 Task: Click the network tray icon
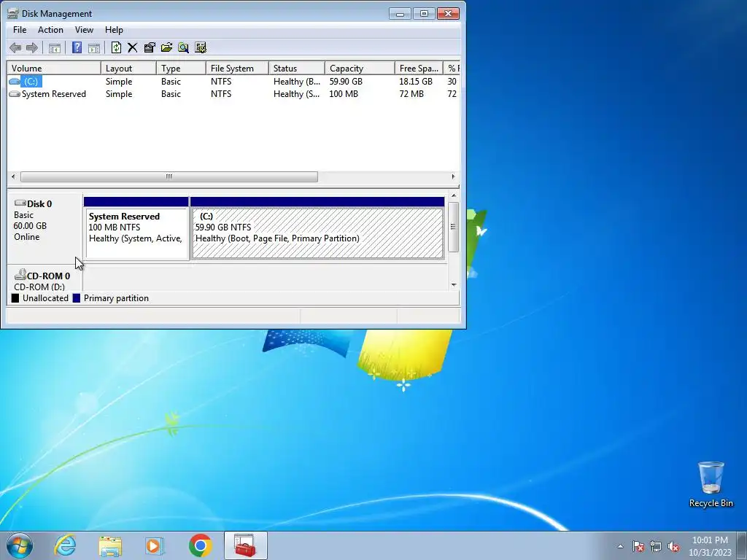click(656, 546)
